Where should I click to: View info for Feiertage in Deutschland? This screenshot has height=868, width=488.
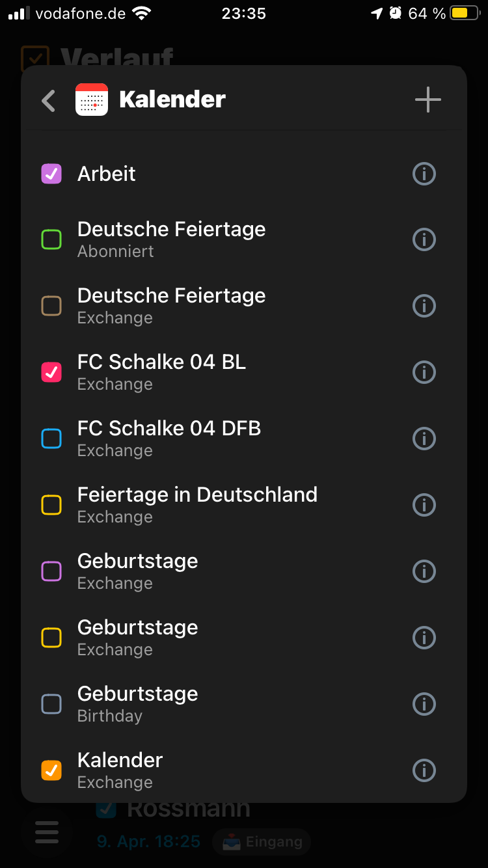(x=424, y=505)
